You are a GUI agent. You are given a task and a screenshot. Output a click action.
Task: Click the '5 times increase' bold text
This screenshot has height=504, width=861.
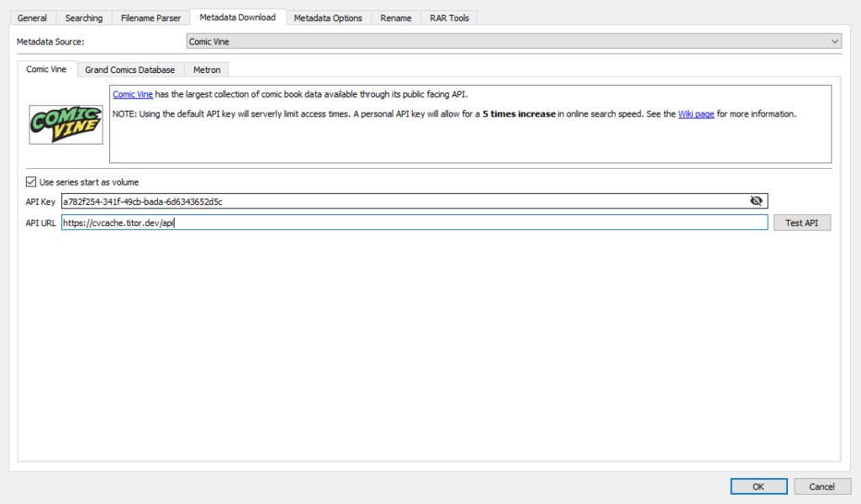[x=519, y=114]
